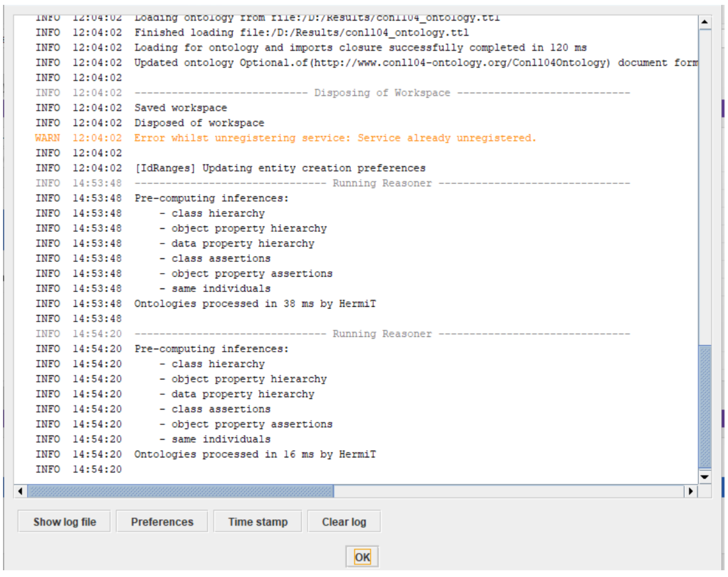The image size is (728, 577).
Task: Clear the log contents
Action: tap(344, 522)
